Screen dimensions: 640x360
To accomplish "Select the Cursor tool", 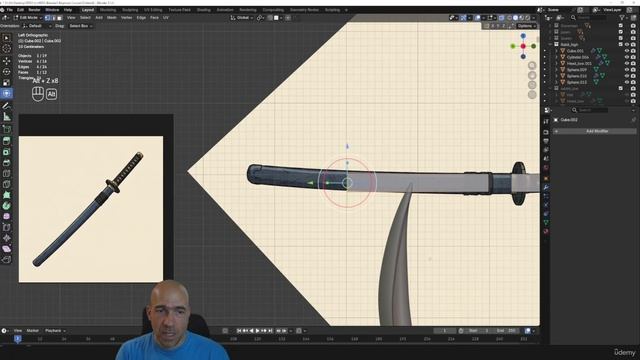I will 7,49.
